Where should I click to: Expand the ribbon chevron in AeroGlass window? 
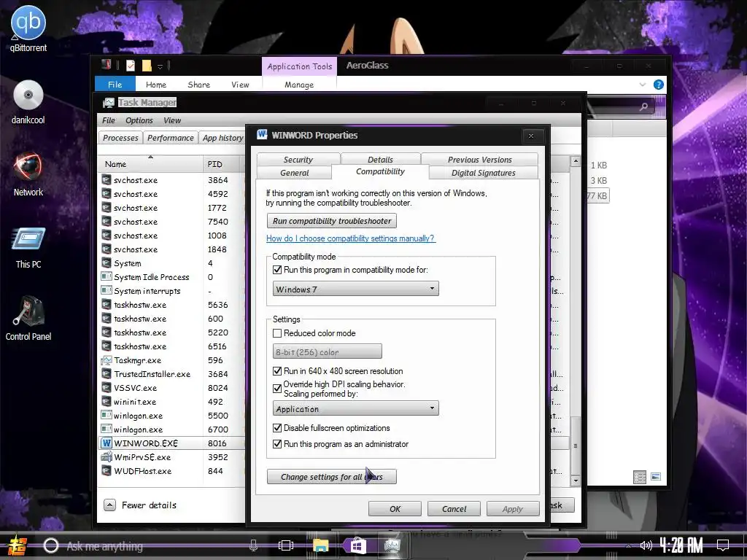click(x=642, y=85)
